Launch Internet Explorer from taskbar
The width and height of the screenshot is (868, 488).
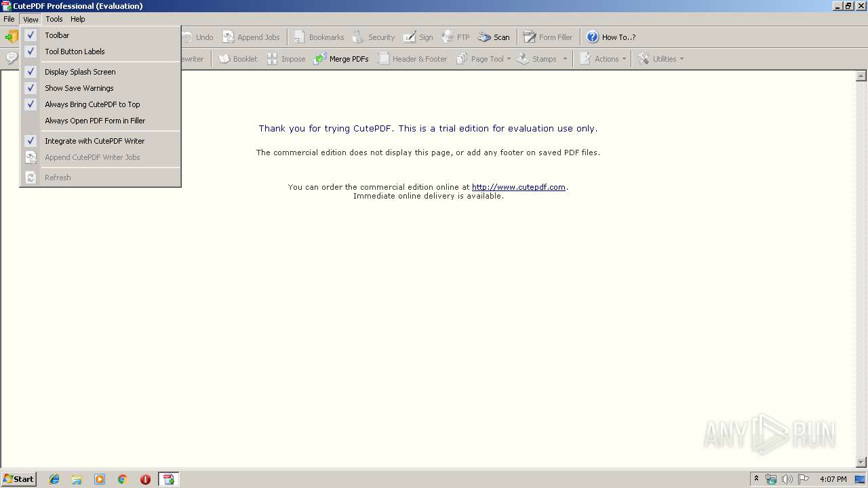point(54,479)
